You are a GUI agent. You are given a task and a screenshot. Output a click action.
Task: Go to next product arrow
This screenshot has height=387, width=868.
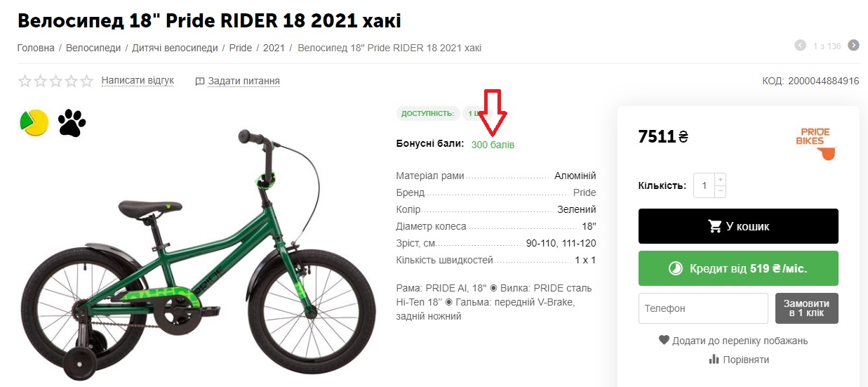[853, 46]
